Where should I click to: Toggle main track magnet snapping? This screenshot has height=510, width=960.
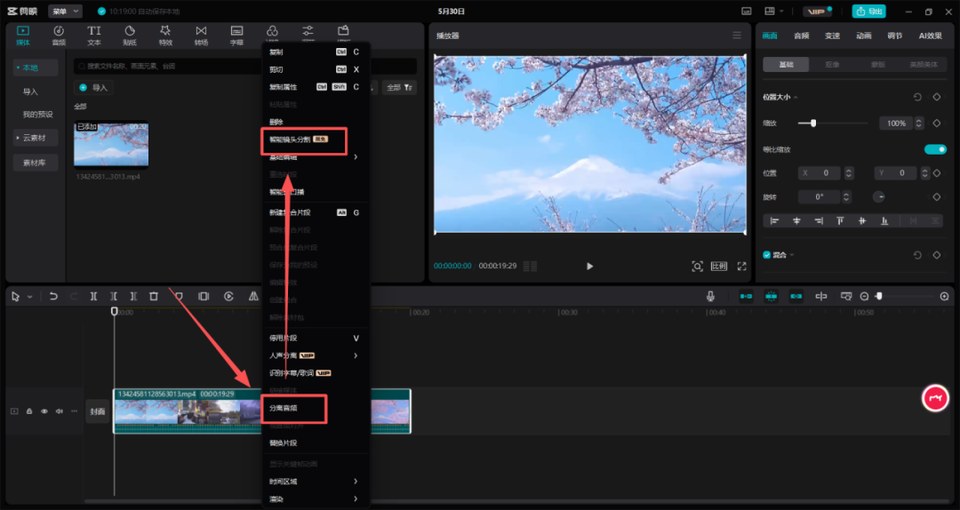coord(746,296)
